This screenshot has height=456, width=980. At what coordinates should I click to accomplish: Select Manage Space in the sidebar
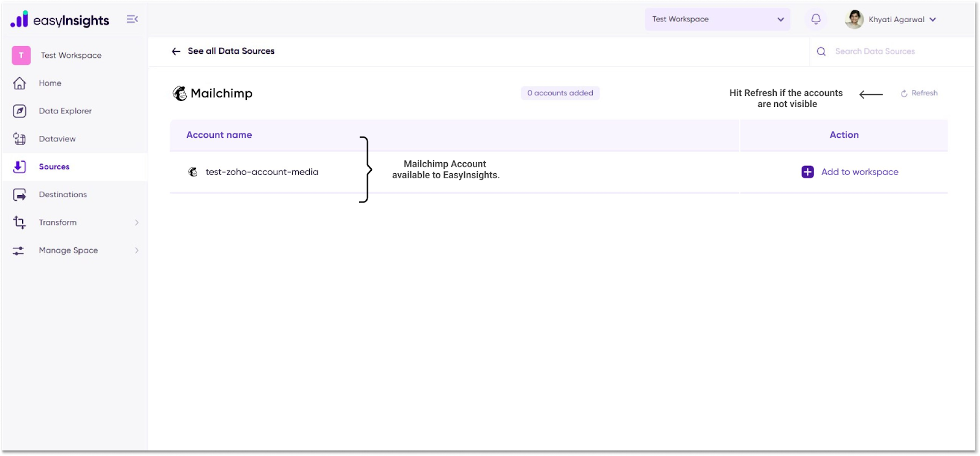69,250
